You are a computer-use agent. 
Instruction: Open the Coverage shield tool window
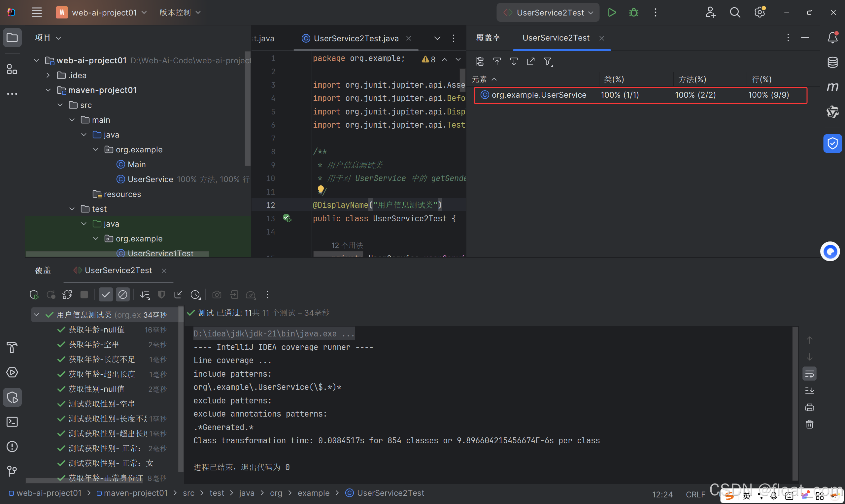point(832,144)
